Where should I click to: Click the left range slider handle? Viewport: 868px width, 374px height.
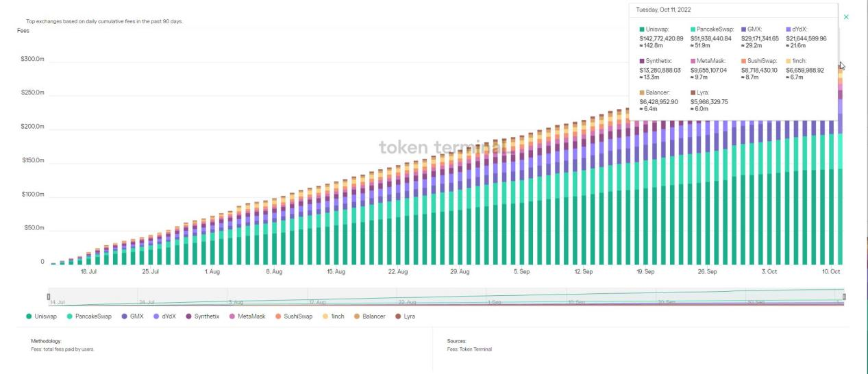coord(49,297)
